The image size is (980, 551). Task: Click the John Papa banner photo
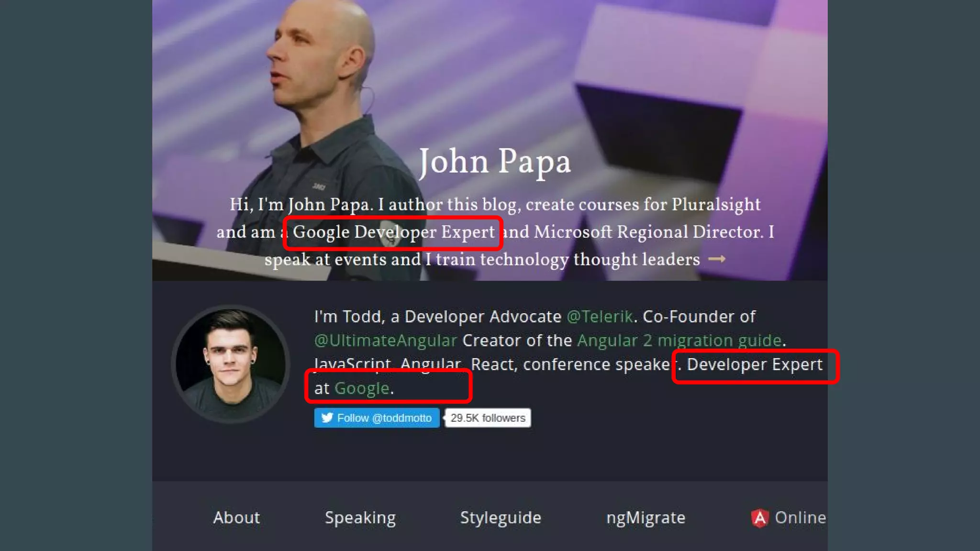tap(490, 140)
